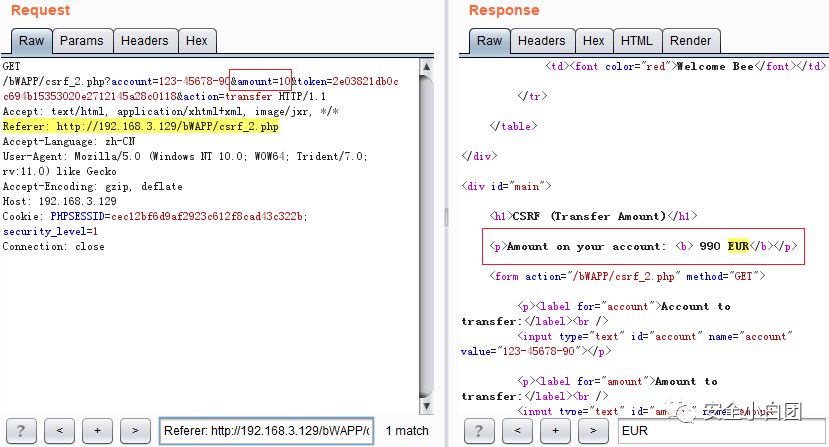829x447 pixels.
Task: Click the Response panel title
Action: pyautogui.click(x=504, y=10)
